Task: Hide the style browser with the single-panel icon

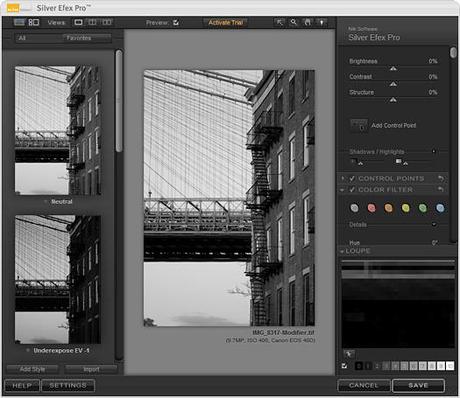Action: [x=19, y=22]
